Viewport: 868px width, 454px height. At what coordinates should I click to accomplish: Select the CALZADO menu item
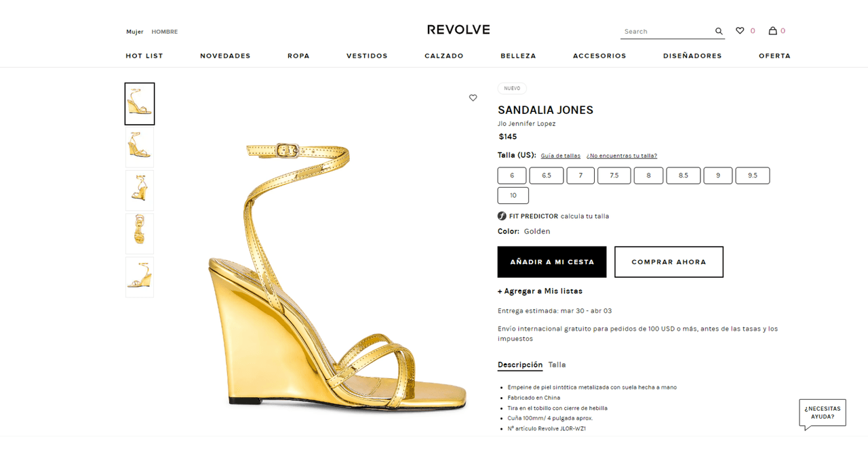443,56
